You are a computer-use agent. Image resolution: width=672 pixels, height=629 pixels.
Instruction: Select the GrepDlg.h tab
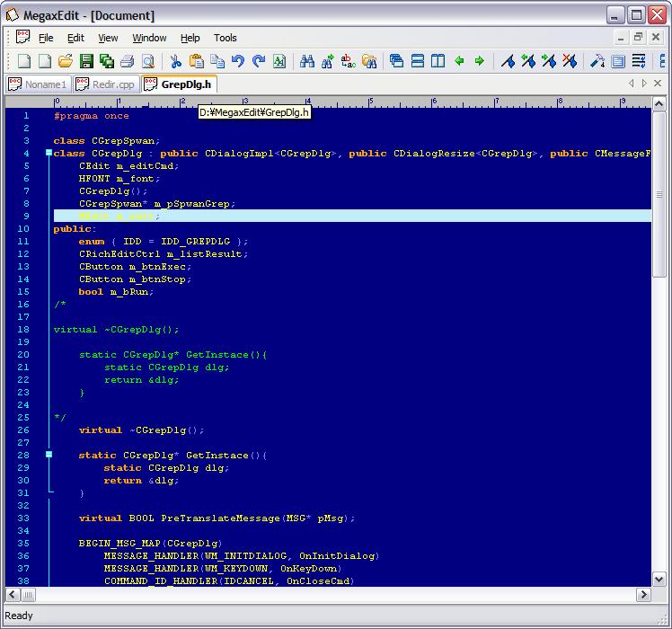[x=179, y=84]
